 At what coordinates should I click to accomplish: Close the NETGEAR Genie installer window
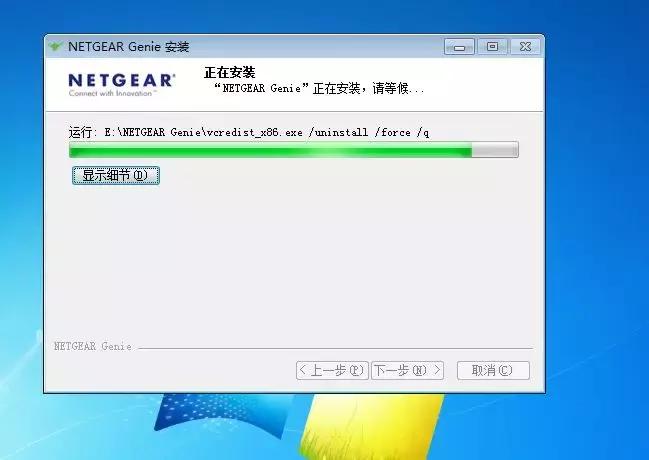(525, 46)
